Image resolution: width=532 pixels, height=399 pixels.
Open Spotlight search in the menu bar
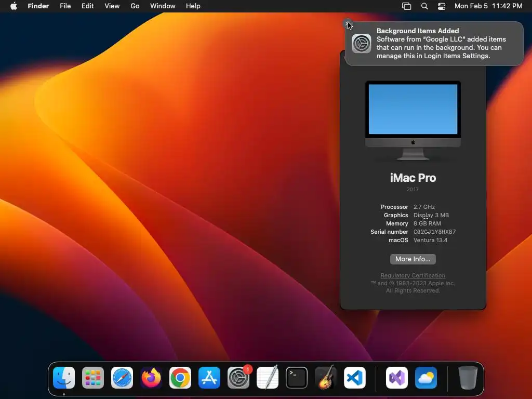coord(424,6)
